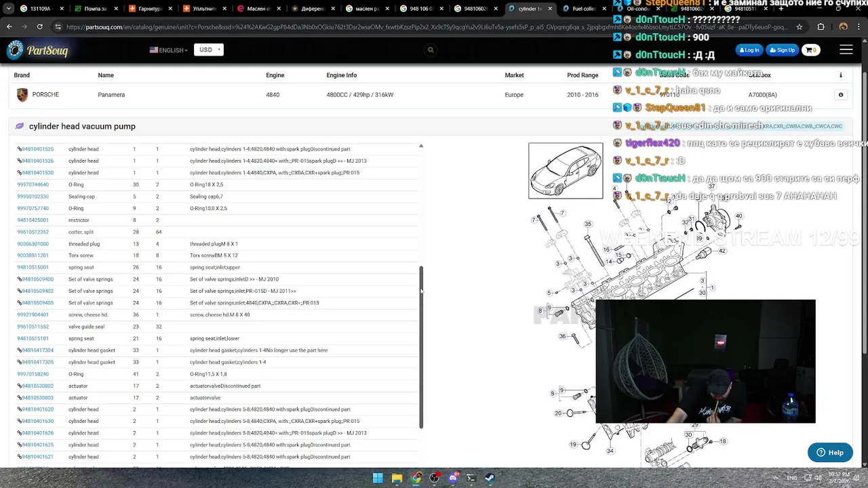Click the clock in the system tray
868x488 pixels.
coord(838,478)
